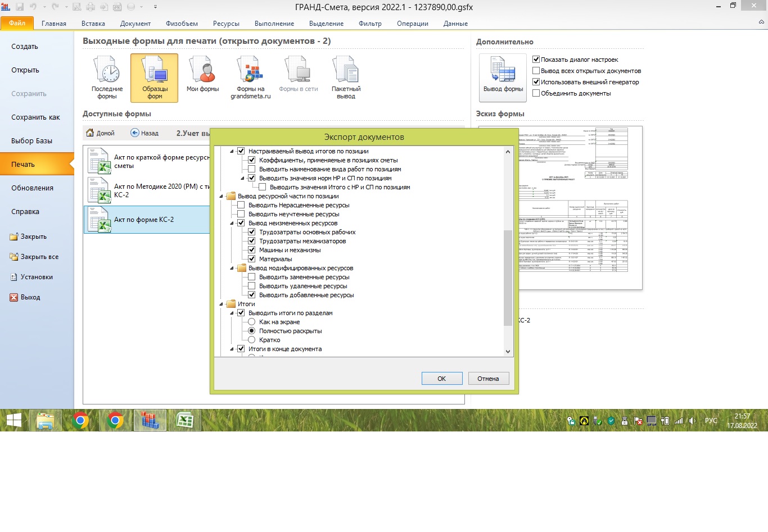Screen dimensions: 768x532
Task: Collapse the Итоги tree node
Action: pyautogui.click(x=221, y=304)
